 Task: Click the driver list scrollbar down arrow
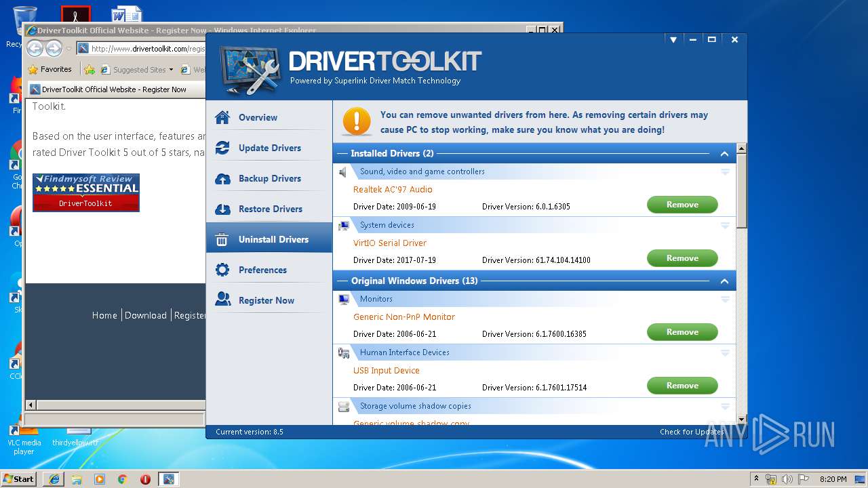(x=741, y=420)
